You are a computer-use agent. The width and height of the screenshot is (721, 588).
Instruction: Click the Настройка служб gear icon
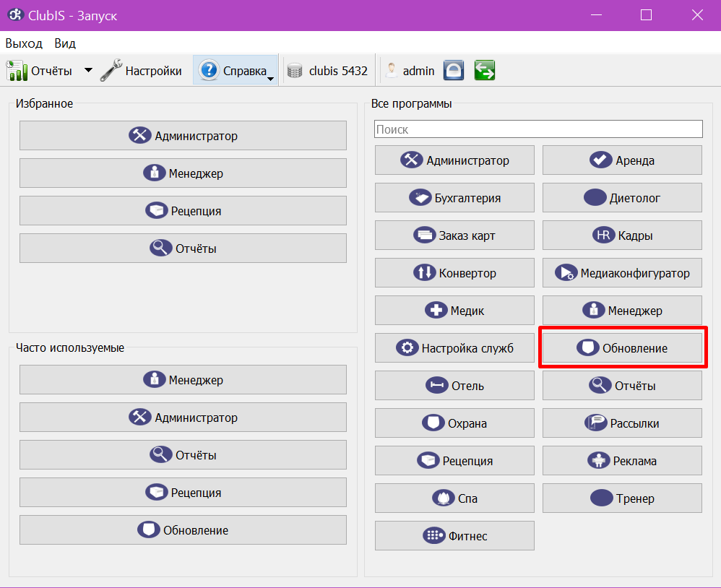click(x=407, y=347)
